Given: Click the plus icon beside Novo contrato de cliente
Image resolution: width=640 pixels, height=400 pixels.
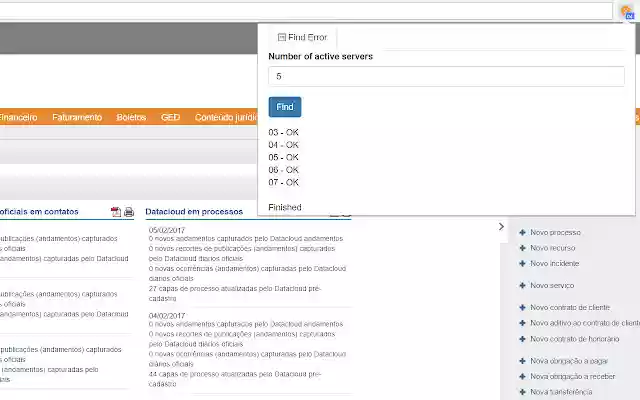Looking at the screenshot, I should point(522,308).
